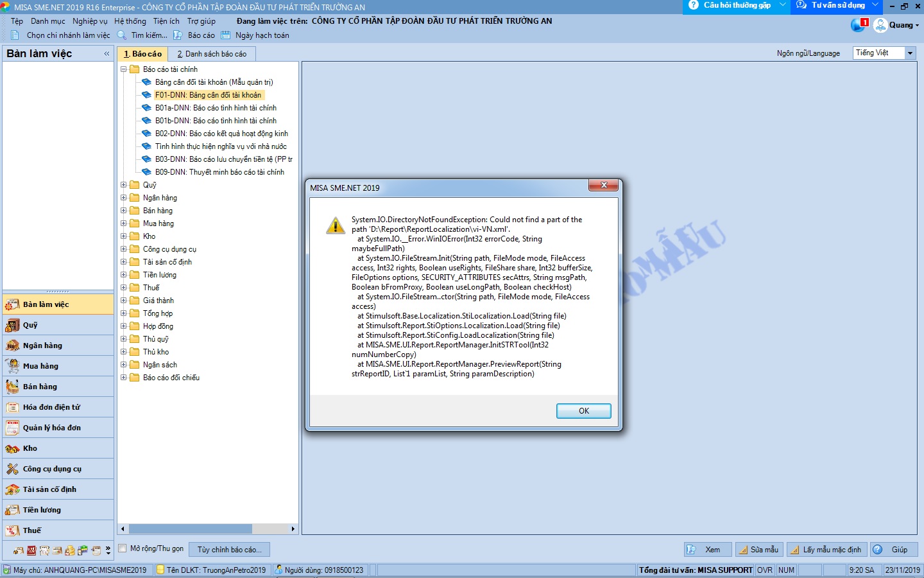
Task: Expand the Kho report folder
Action: click(124, 236)
